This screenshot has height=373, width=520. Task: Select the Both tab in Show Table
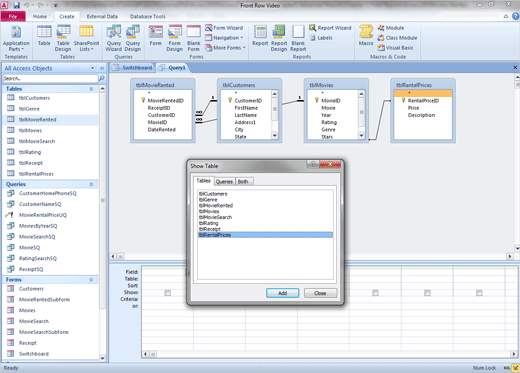coord(243,182)
